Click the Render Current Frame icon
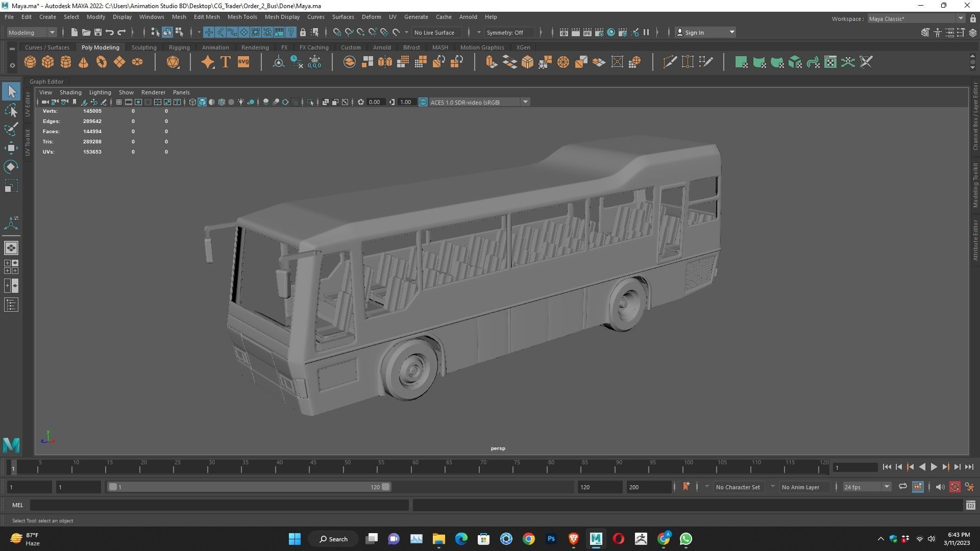The image size is (980, 551). pyautogui.click(x=576, y=32)
